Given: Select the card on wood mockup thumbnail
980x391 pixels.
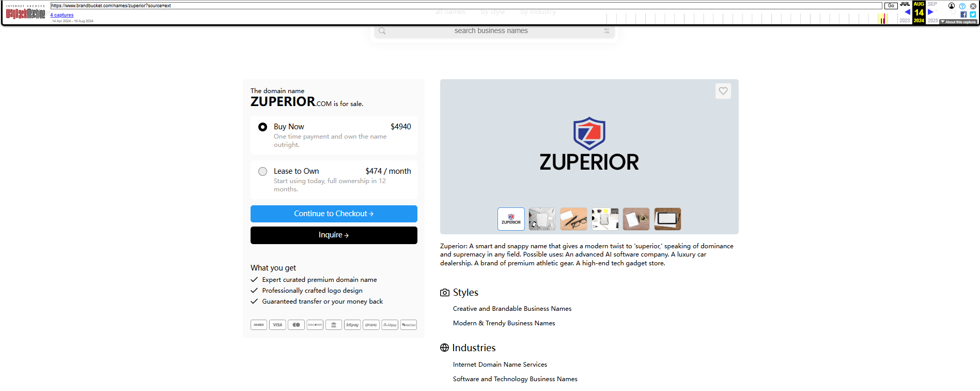Looking at the screenshot, I should coord(636,219).
